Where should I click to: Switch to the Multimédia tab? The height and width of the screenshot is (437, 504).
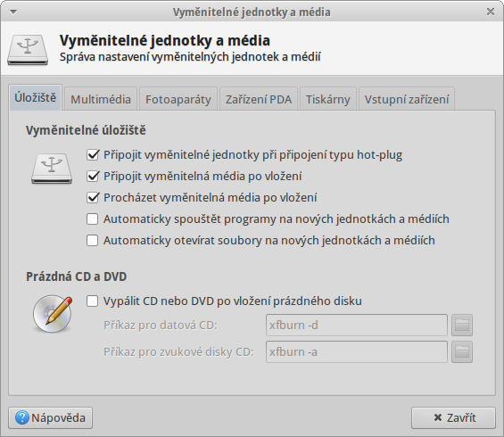tap(101, 99)
